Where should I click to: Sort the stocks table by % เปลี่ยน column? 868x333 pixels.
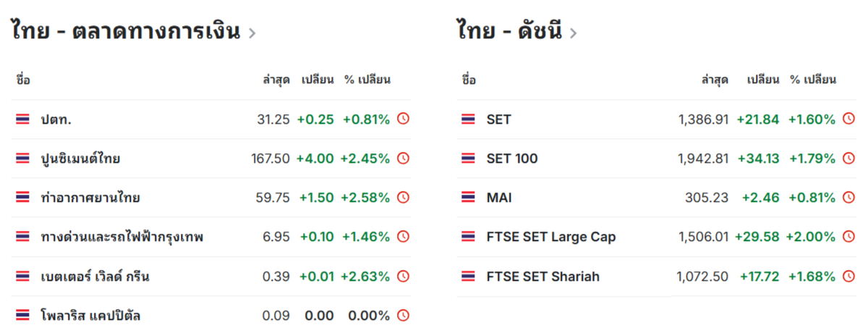(367, 80)
